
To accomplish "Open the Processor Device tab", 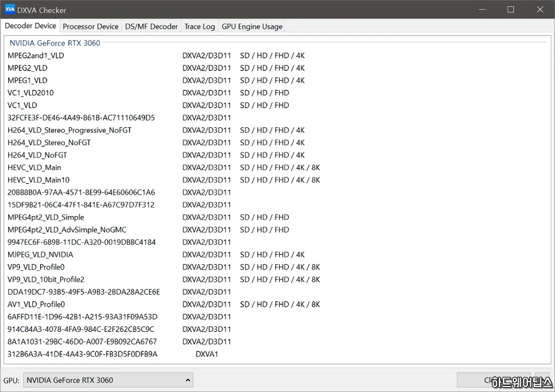I will click(91, 27).
